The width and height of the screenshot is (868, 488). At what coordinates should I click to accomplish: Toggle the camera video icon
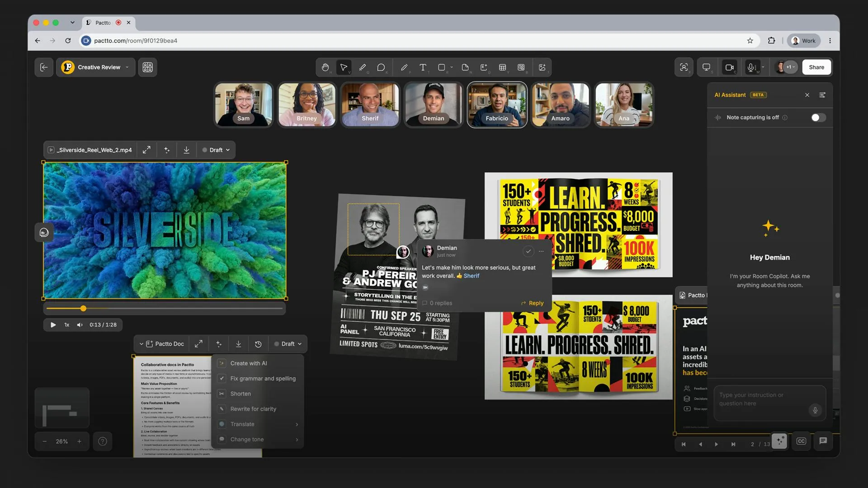(729, 67)
